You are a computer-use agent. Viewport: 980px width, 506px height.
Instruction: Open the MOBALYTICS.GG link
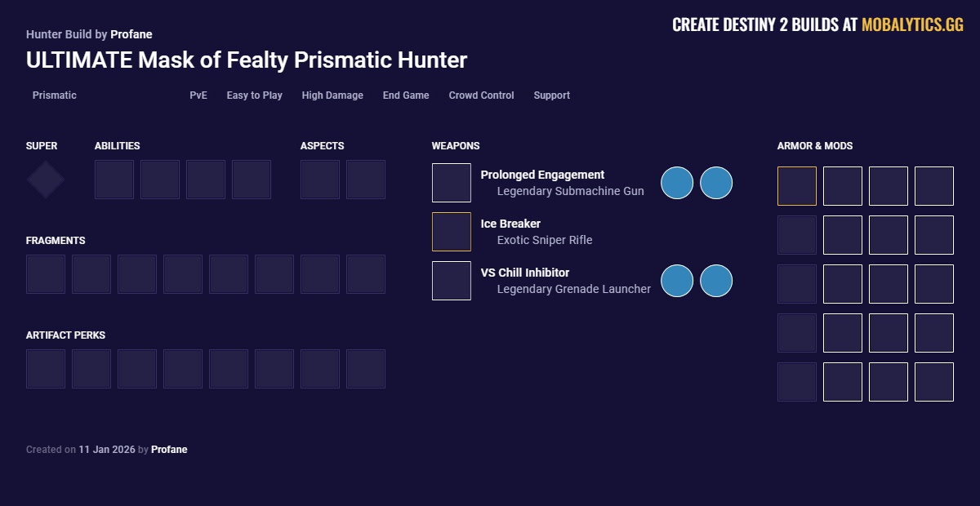pos(913,24)
